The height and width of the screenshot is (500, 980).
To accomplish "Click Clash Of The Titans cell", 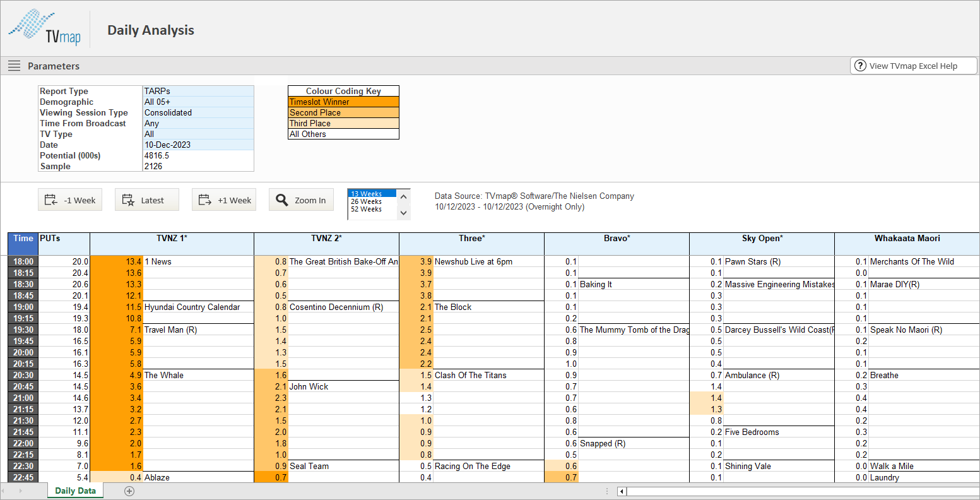I will (x=488, y=375).
